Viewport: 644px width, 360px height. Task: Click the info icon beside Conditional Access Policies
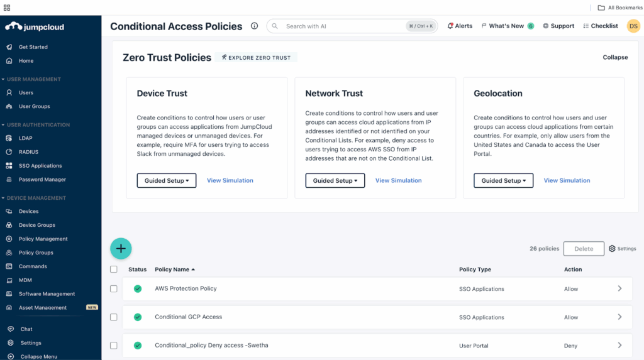point(254,26)
